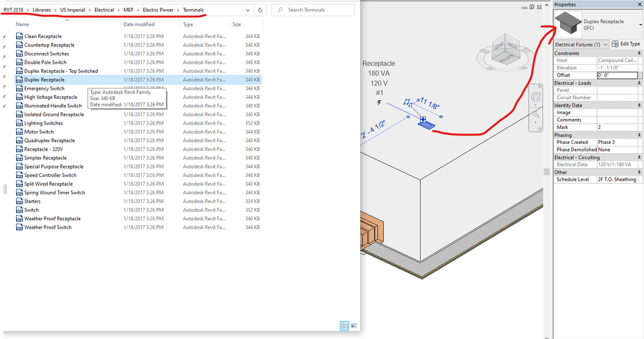
Task: Click the 2' - 4 1/2" temporary dimension text
Action: 374,130
